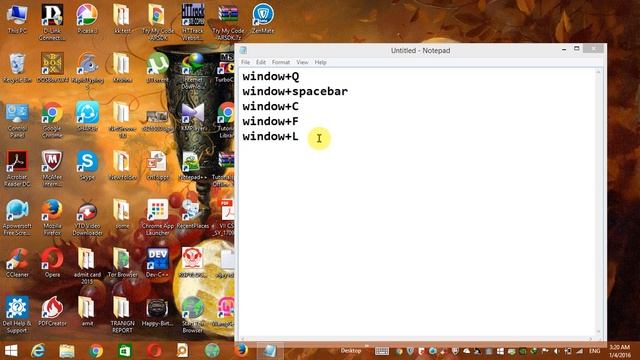
Task: Select the Opera desktop icon
Action: point(52,263)
